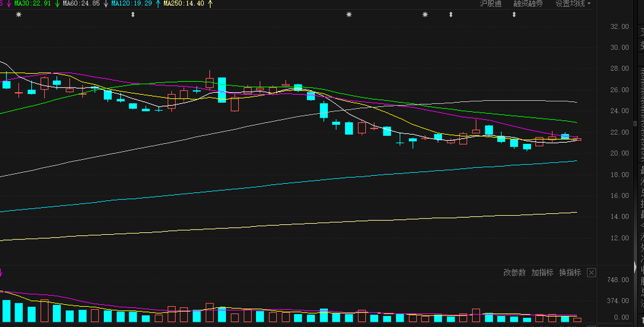
Task: Click the 0.00 volume axis label
Action: (x=623, y=318)
